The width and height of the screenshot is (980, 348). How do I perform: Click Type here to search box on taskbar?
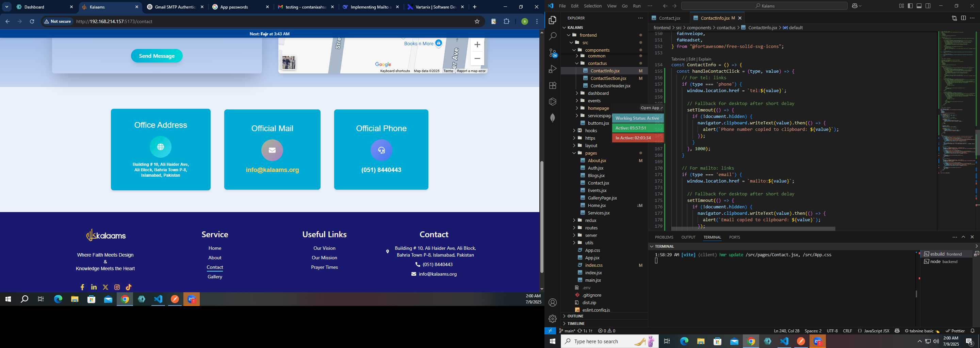tap(609, 341)
